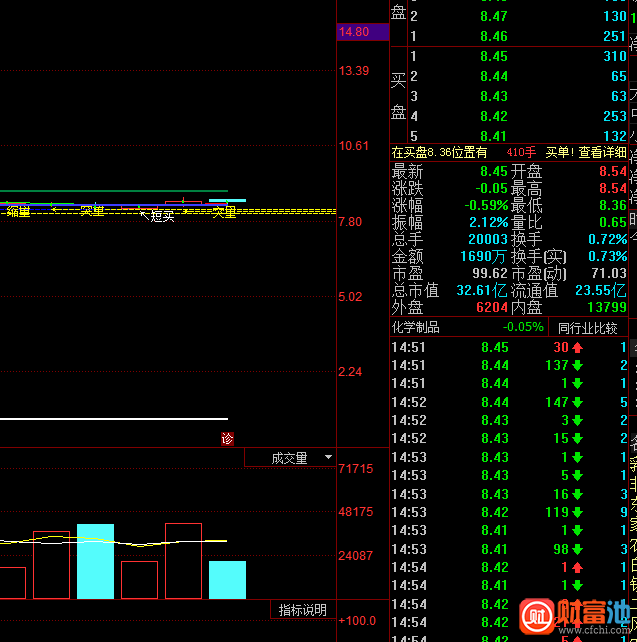Click the 2.24 price axis label
This screenshot has height=642, width=637.
350,372
